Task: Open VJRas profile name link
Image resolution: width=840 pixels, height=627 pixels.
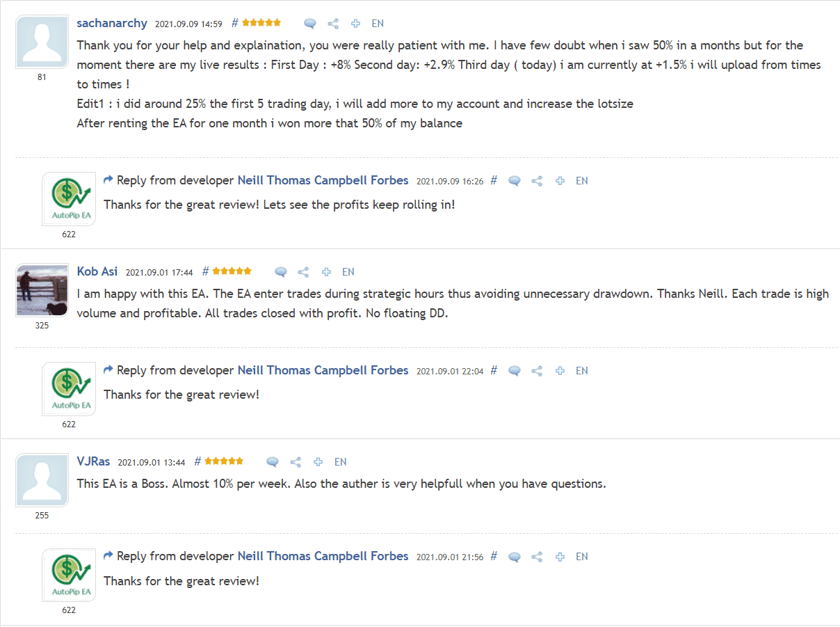Action: [x=93, y=461]
